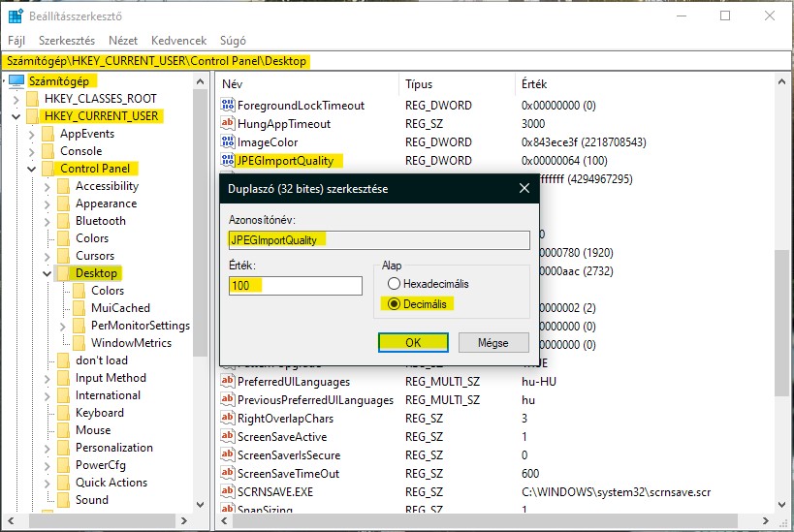Click the registry path address bar

397,61
